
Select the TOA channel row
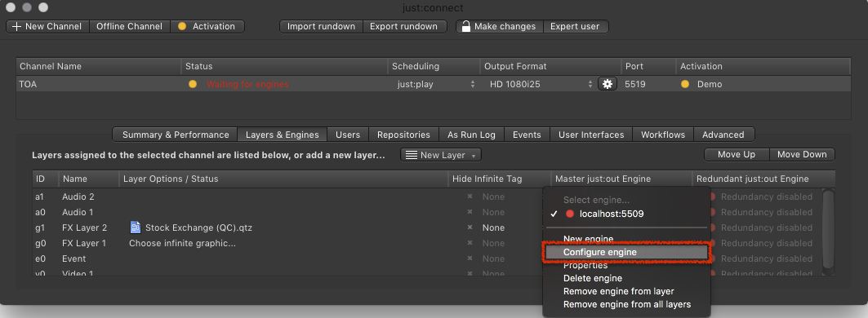(434, 84)
